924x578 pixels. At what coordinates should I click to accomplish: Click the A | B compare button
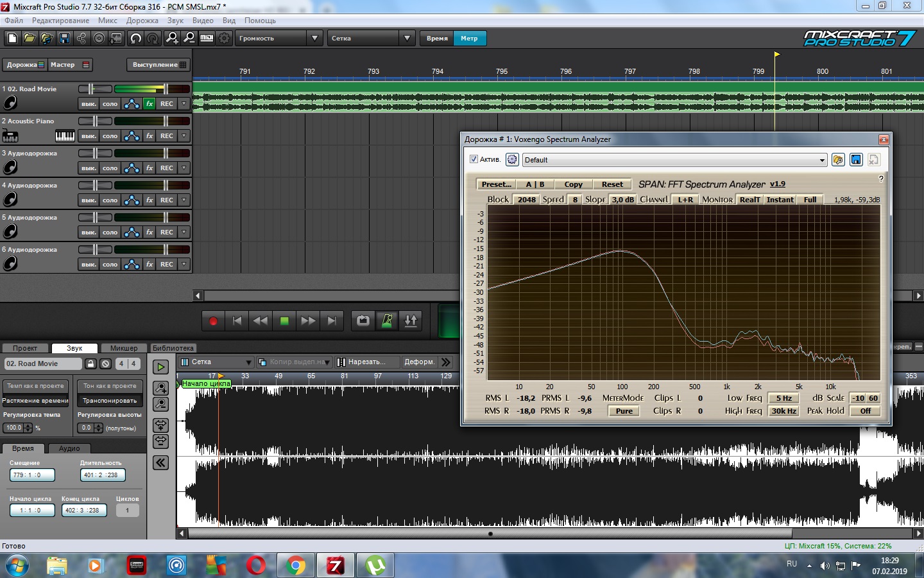(535, 184)
